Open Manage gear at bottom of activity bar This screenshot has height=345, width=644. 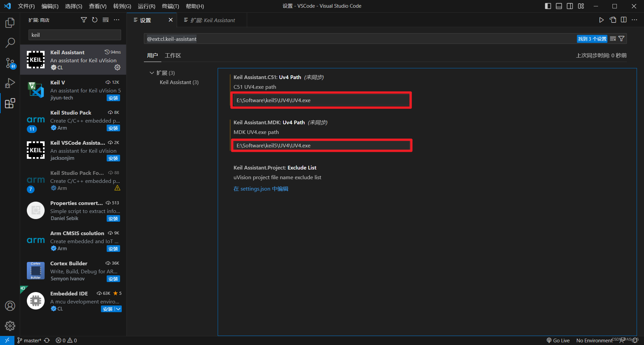[10, 326]
